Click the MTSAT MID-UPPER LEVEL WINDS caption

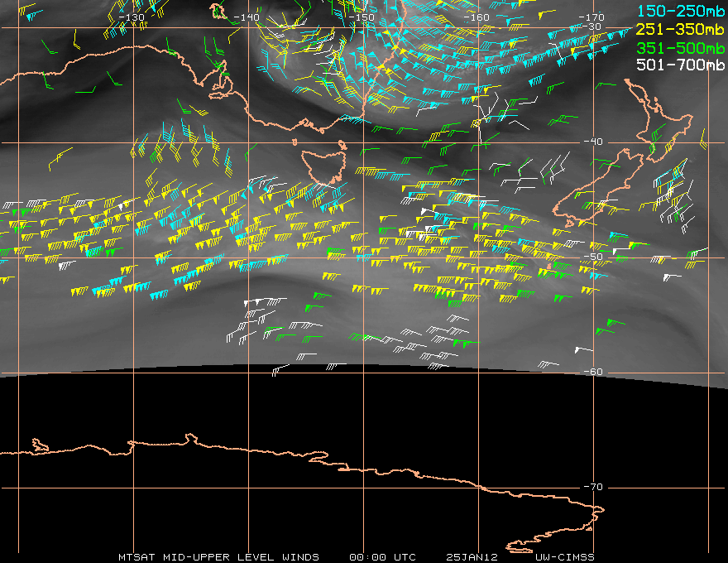point(218,557)
